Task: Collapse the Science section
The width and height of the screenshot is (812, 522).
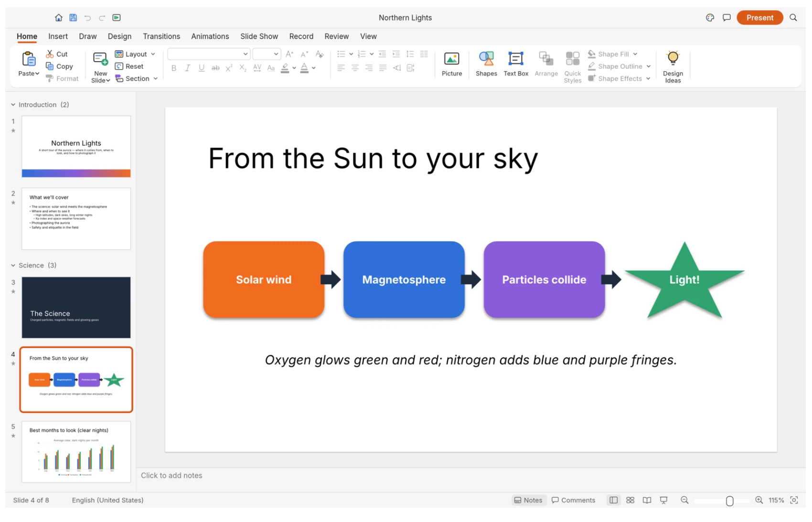Action: point(13,265)
